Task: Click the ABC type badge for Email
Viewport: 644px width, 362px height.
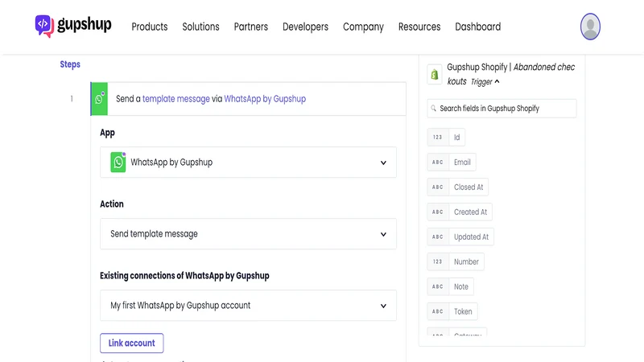Action: pos(437,162)
